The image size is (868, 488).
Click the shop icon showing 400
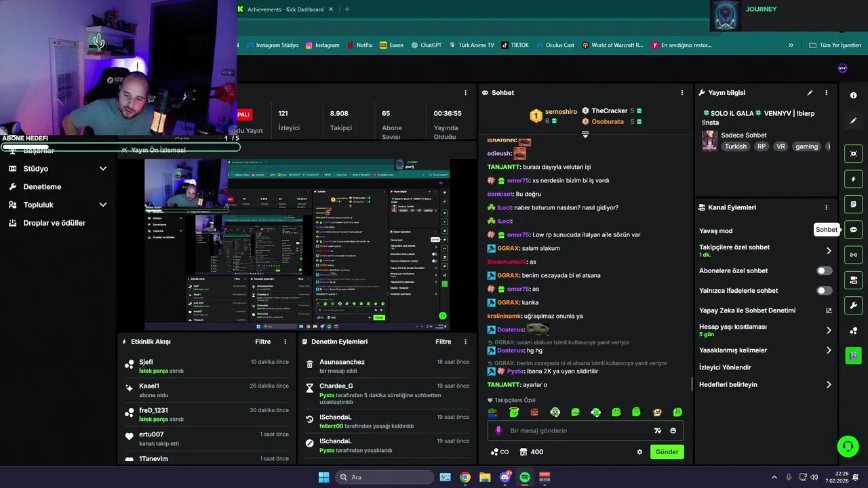coord(531,452)
